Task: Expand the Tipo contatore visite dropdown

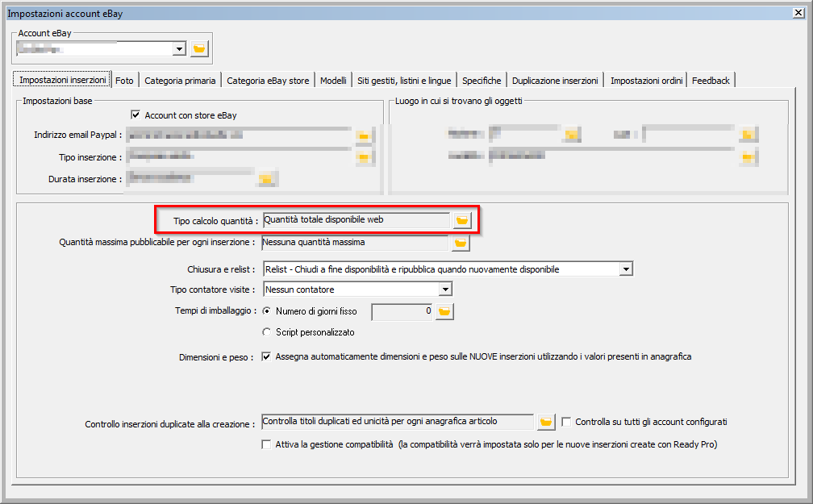Action: click(445, 289)
